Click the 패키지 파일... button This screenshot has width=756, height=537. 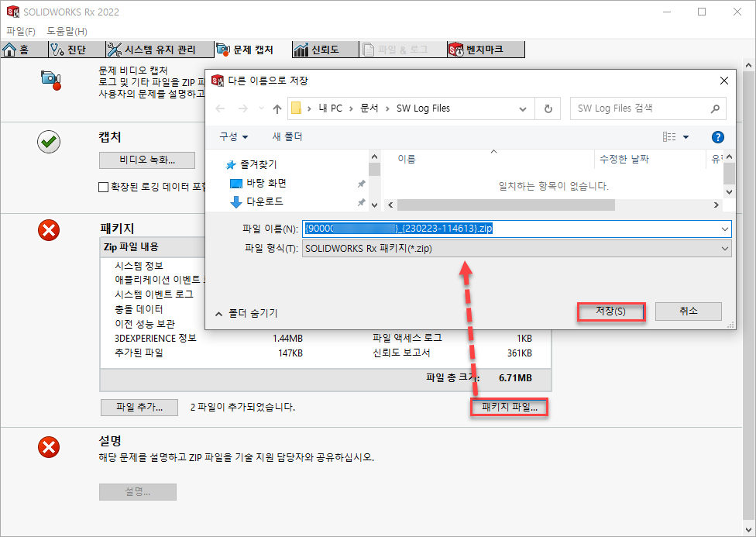(509, 408)
